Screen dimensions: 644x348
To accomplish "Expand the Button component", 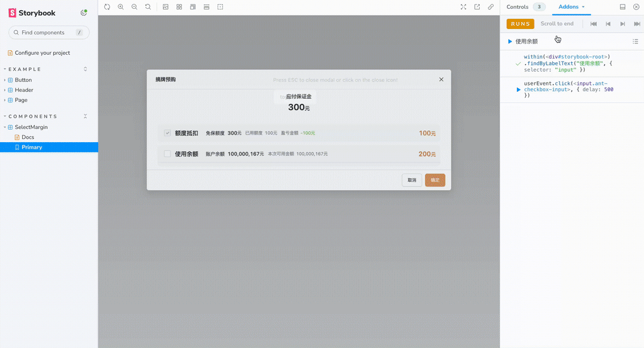I will click(x=23, y=80).
